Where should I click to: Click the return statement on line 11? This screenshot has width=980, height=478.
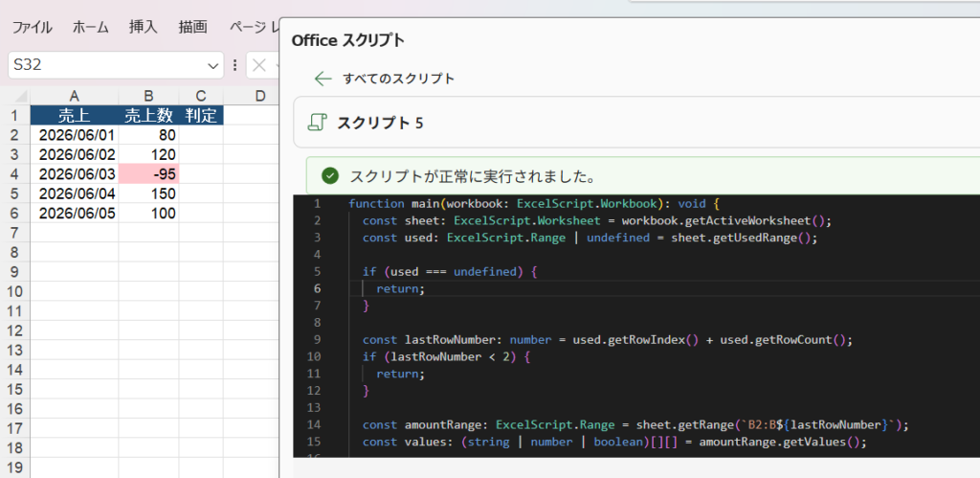[x=400, y=374]
